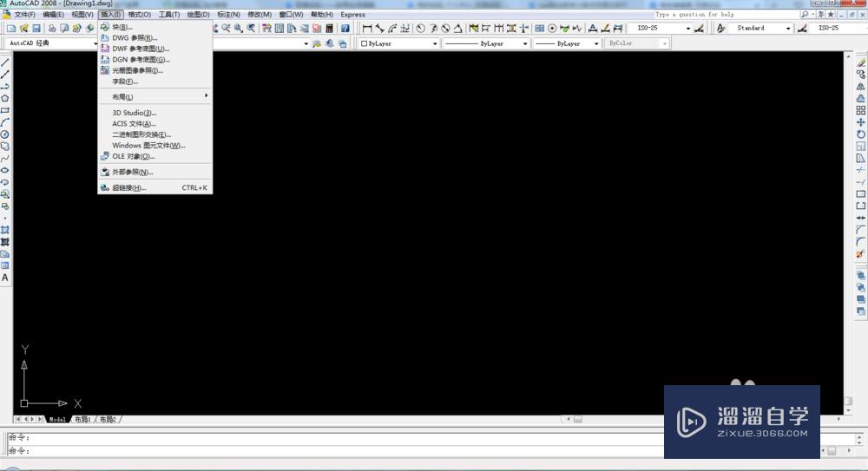The image size is (868, 471).
Task: Click the Center Mark dimension icon
Action: (x=552, y=28)
